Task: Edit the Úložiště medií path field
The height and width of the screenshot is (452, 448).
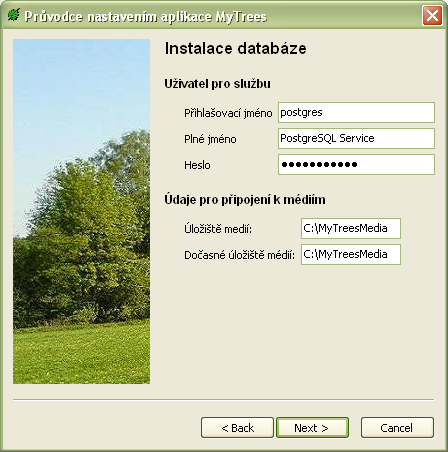Action: point(351,228)
